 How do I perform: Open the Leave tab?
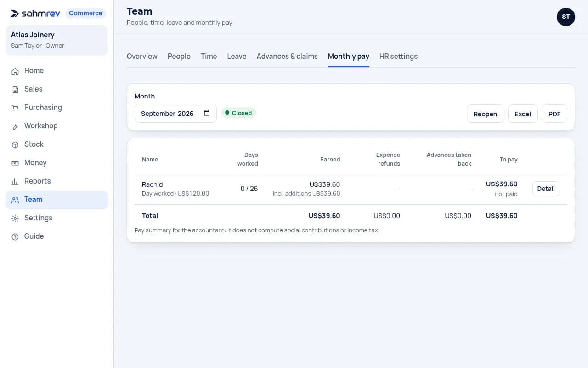(237, 56)
